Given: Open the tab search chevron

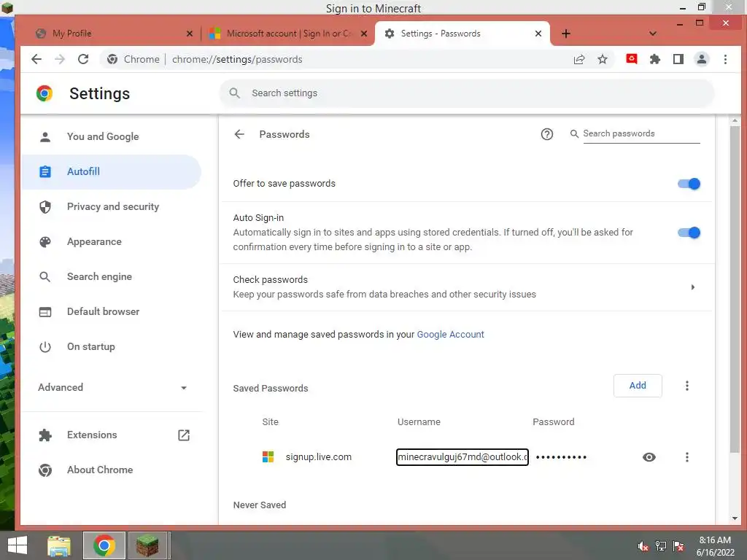Looking at the screenshot, I should tap(653, 34).
